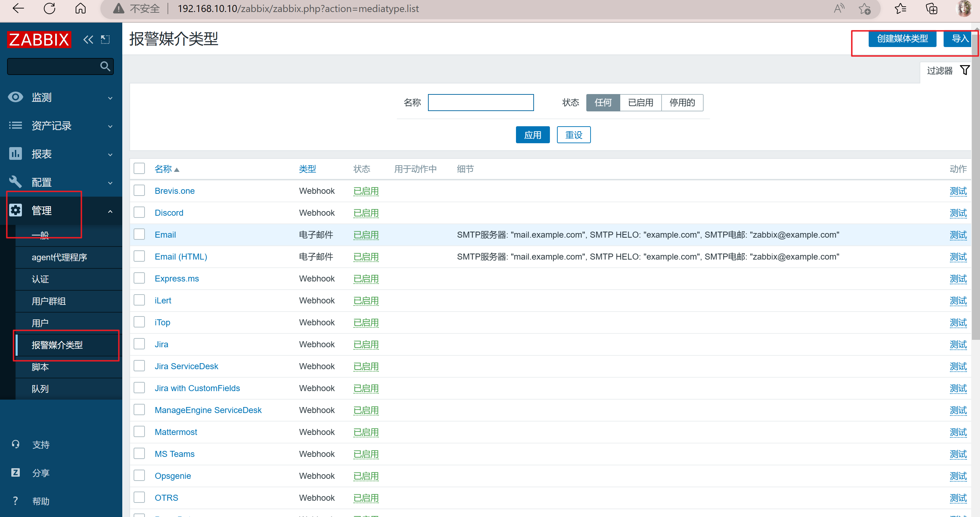
Task: Open the 队列 submenu item
Action: 69,389
